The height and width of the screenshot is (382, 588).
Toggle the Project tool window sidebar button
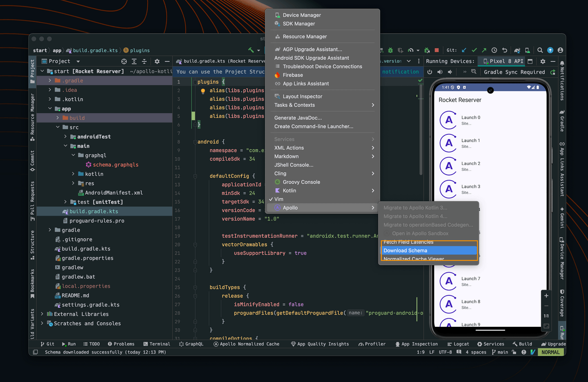click(33, 71)
